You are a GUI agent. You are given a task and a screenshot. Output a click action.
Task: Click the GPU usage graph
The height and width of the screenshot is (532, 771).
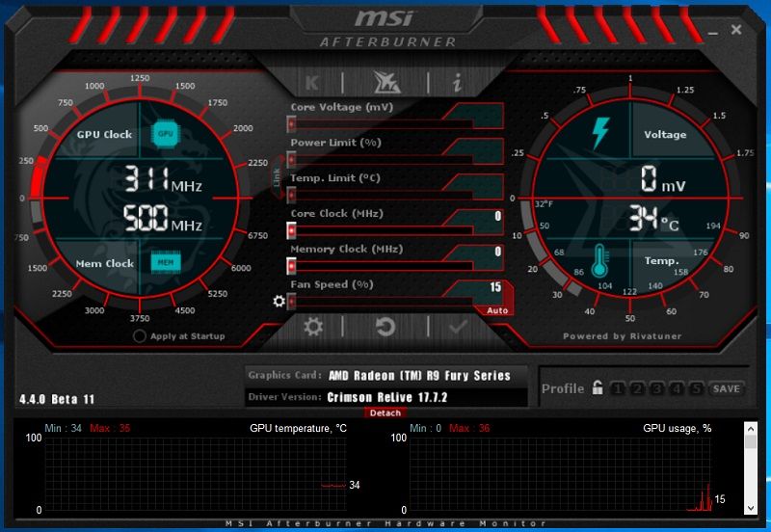[x=561, y=474]
